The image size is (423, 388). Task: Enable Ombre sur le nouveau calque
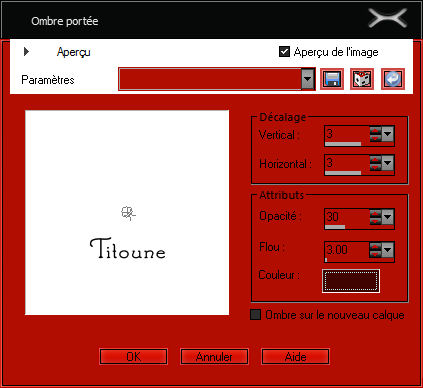(x=255, y=315)
